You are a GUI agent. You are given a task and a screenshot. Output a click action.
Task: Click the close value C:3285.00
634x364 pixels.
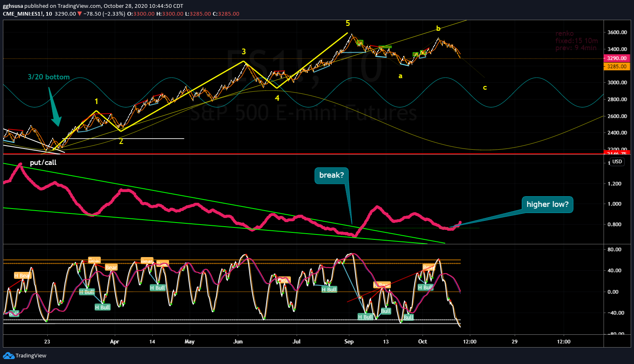pos(226,14)
